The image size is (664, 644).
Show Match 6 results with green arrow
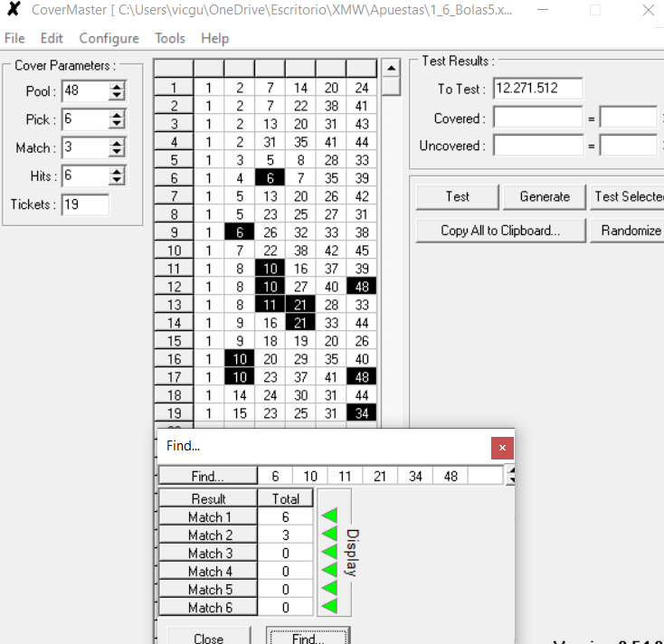pyautogui.click(x=329, y=606)
